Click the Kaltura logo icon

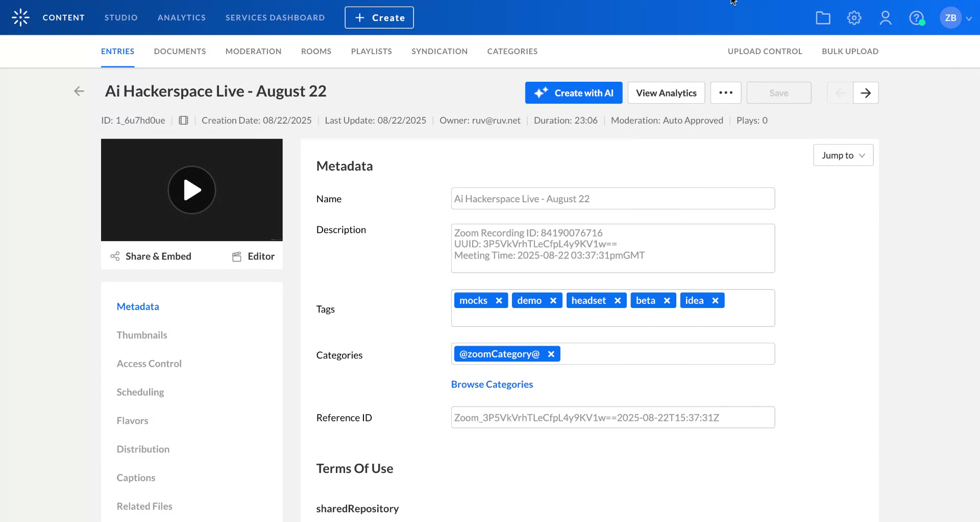(19, 17)
